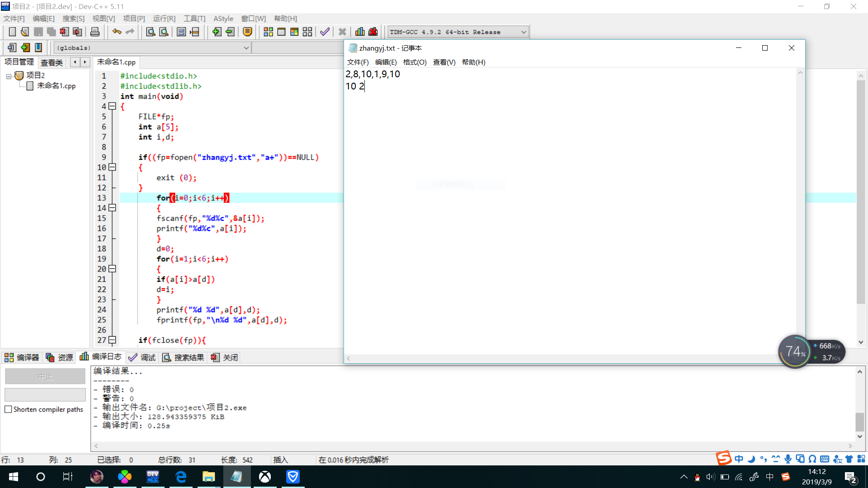Image resolution: width=868 pixels, height=488 pixels.
Task: Open the Profile analysis chart icon
Action: tap(360, 32)
